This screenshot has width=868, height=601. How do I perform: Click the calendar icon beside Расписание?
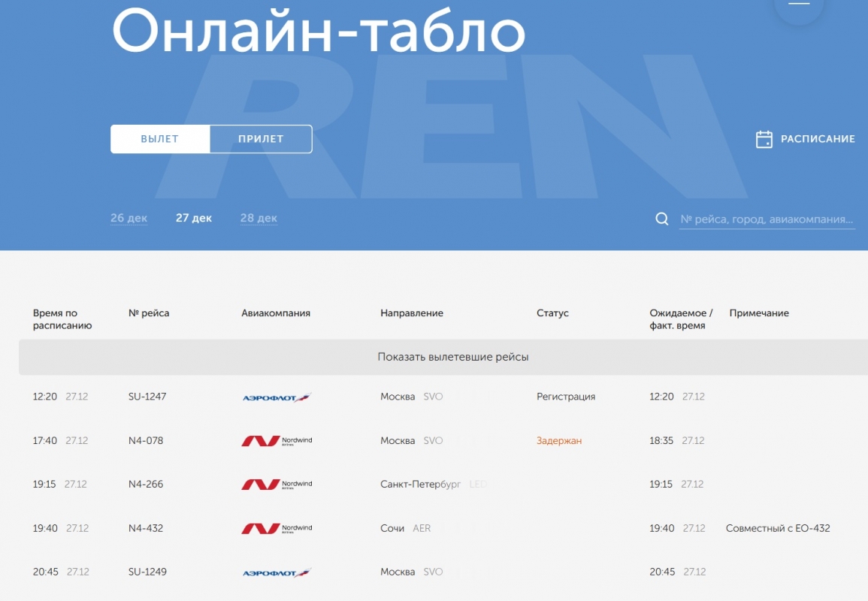pyautogui.click(x=764, y=139)
